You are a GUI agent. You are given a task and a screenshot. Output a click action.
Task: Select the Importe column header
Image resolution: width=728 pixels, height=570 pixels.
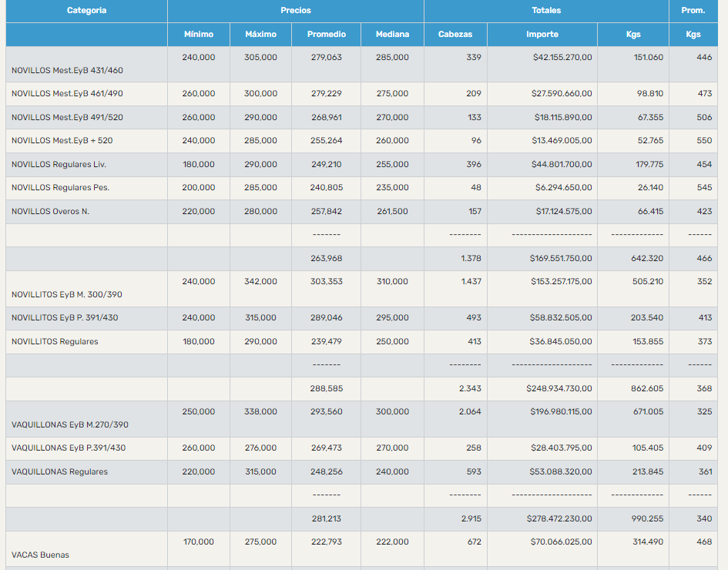click(542, 35)
